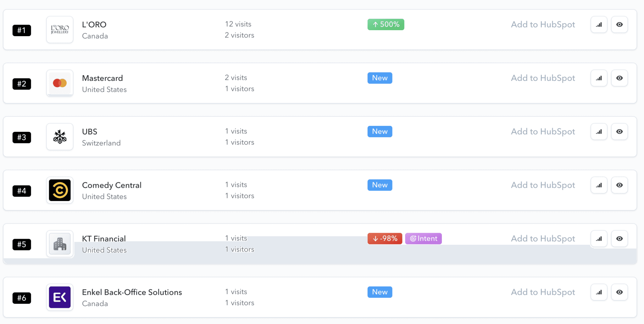Toggle the eye icon for L'ORO
This screenshot has width=644, height=324.
point(619,25)
